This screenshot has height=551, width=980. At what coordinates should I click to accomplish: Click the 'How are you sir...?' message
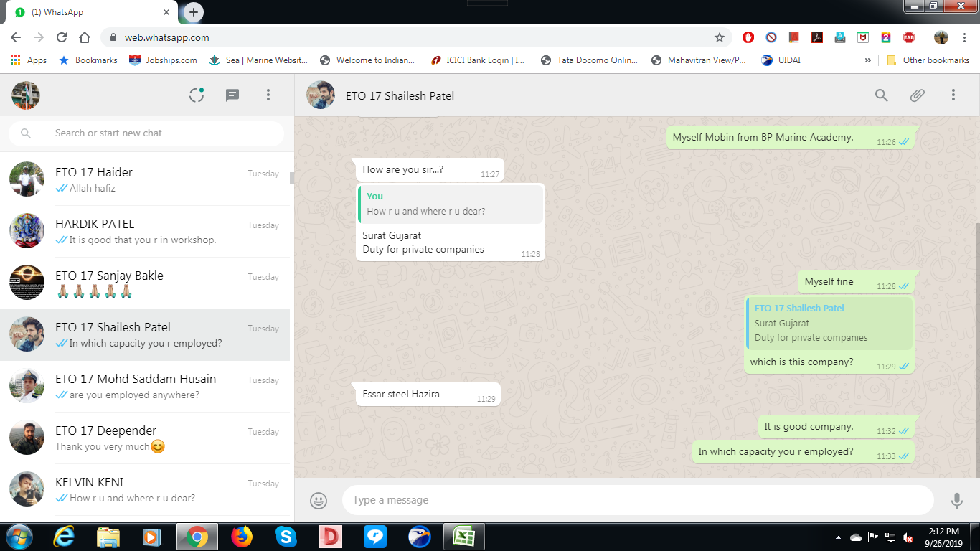(x=430, y=170)
